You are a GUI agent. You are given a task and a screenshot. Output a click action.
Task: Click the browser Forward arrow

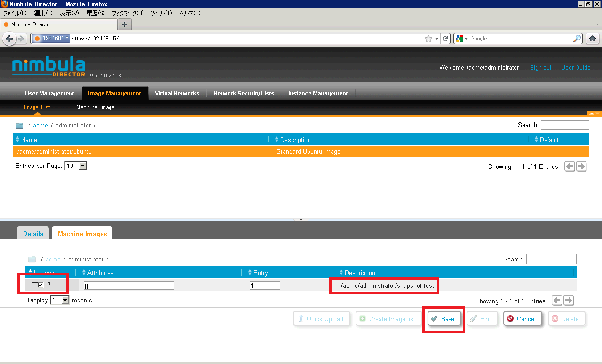(21, 39)
